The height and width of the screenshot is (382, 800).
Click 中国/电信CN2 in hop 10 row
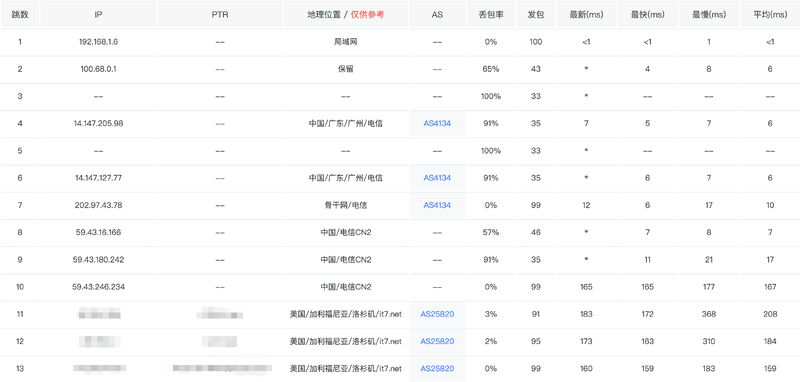coord(346,287)
